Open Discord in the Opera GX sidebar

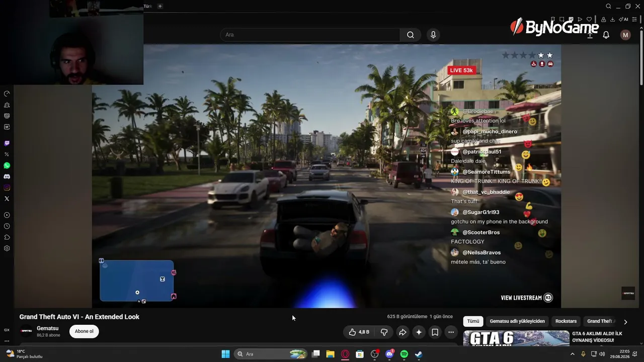click(x=7, y=176)
